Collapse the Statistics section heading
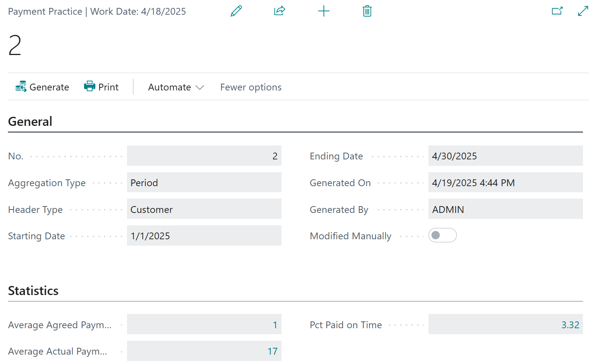 (33, 291)
